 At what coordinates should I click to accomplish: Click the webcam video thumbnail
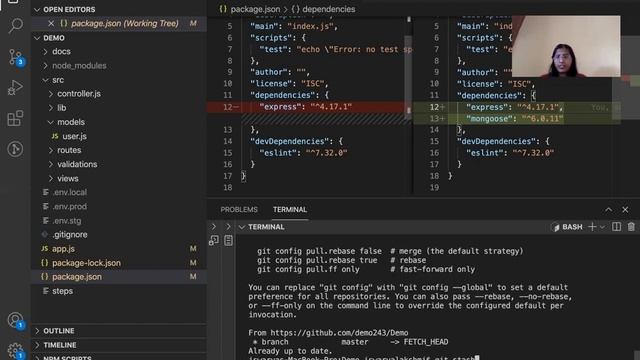(566, 46)
